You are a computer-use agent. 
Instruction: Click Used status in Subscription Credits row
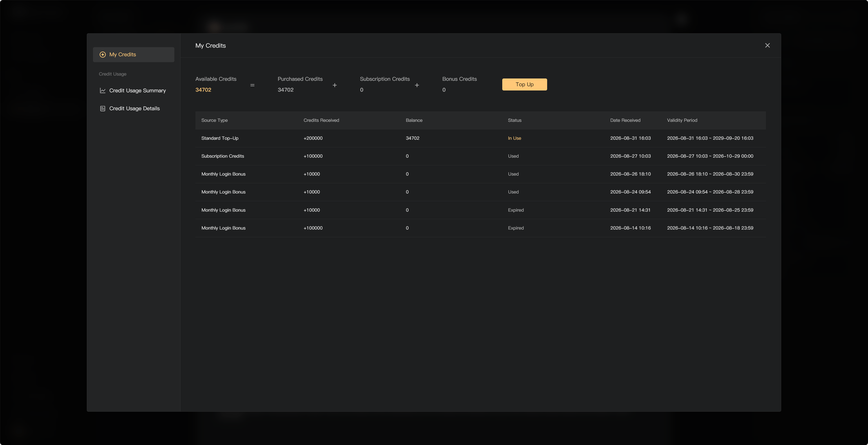tap(513, 156)
